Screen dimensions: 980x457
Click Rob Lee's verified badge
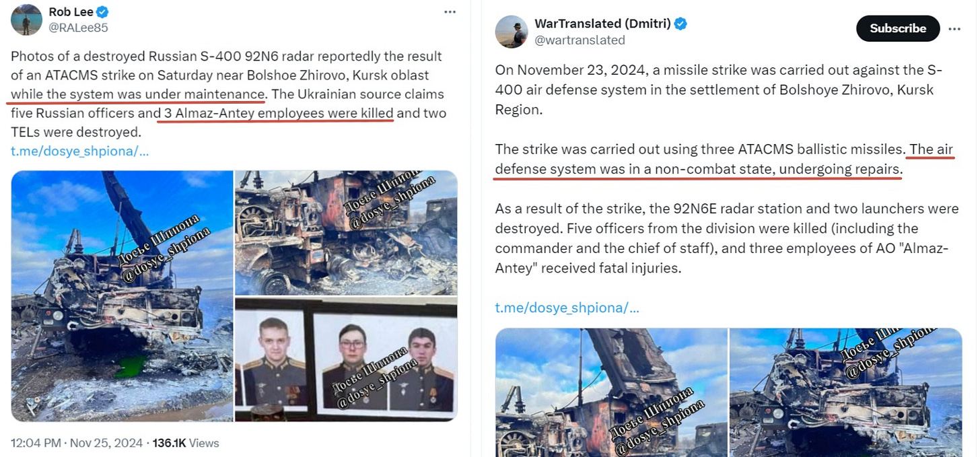pos(103,12)
